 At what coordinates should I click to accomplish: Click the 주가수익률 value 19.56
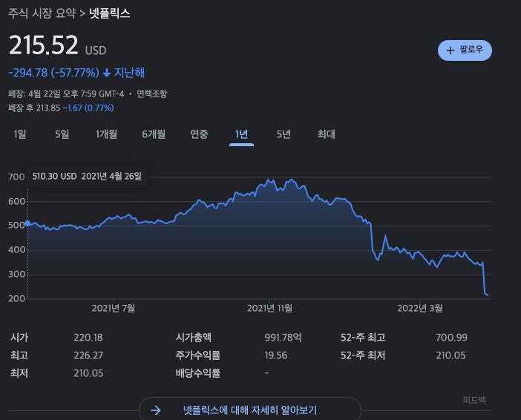(x=276, y=355)
